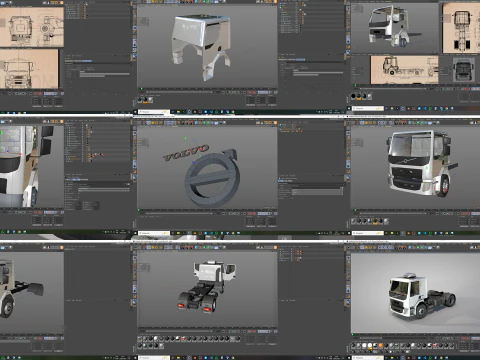Open Chrome from the rendered truck window taskbar
Image resolution: width=480 pixels, height=360 pixels.
pyautogui.click(x=441, y=358)
